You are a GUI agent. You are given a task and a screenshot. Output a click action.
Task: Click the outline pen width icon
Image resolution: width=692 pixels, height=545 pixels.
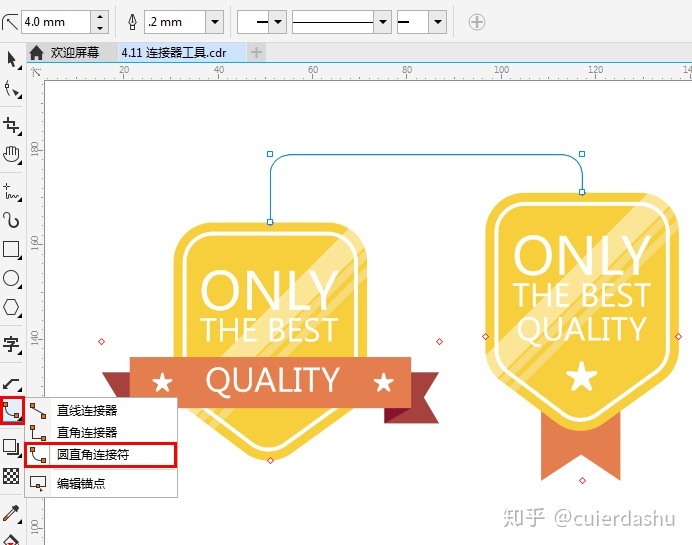pos(132,22)
